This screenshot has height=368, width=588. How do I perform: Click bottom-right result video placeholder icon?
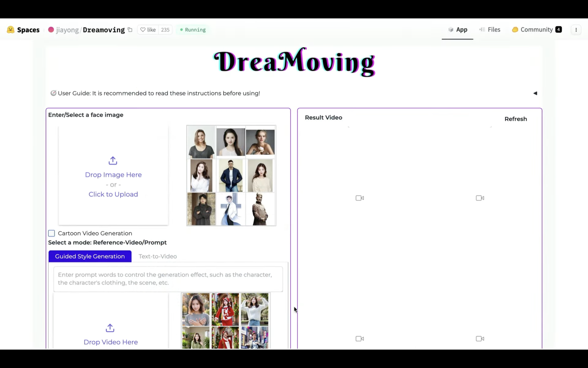click(480, 339)
